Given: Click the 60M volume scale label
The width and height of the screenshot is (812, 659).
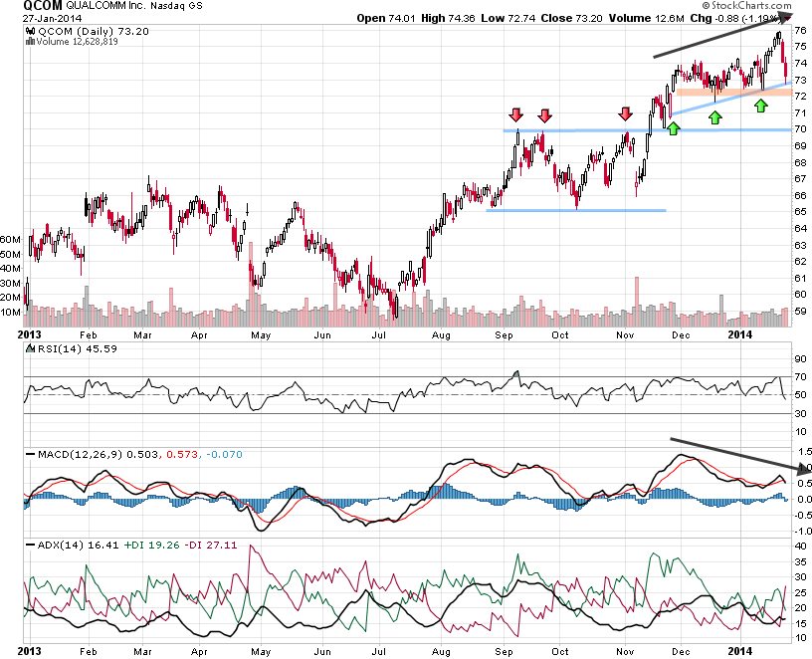Looking at the screenshot, I should click(10, 239).
